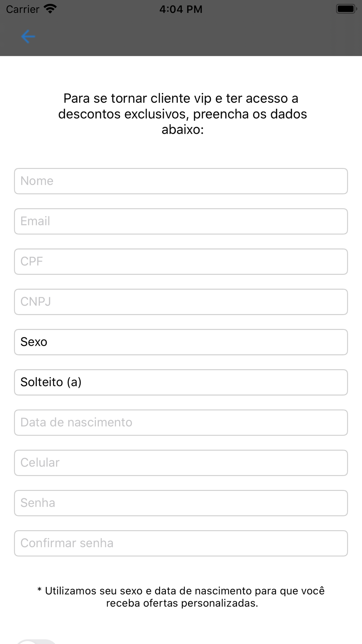Viewport: 362px width, 644px height.
Task: Open the Sexo dropdown
Action: (x=181, y=342)
